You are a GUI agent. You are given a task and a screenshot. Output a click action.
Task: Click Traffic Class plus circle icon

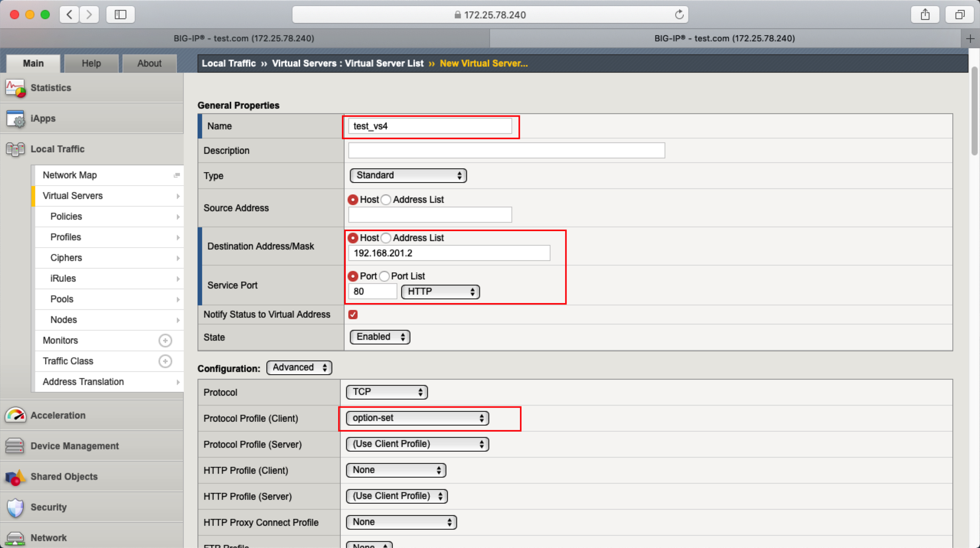click(x=165, y=361)
